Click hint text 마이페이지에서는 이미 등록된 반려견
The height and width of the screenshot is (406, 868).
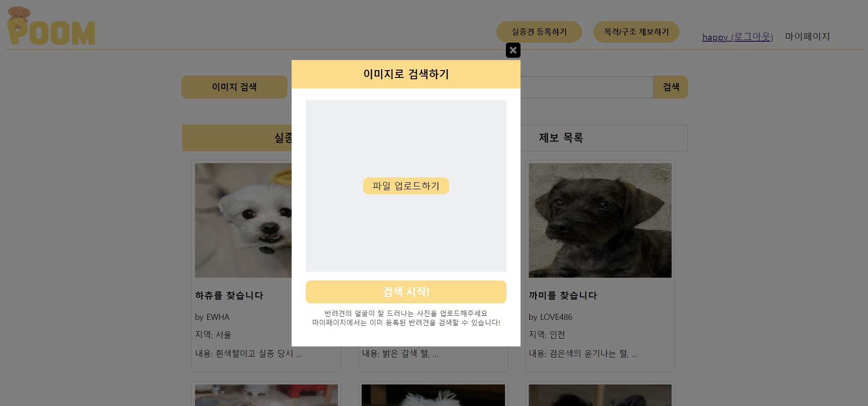(406, 323)
